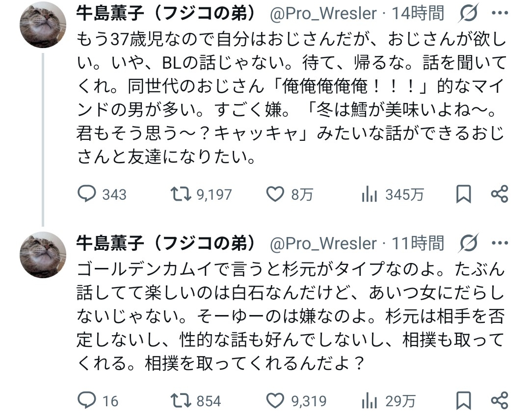Like the second tweet with 9,319 likes
This screenshot has height=420, width=530.
pos(275,400)
